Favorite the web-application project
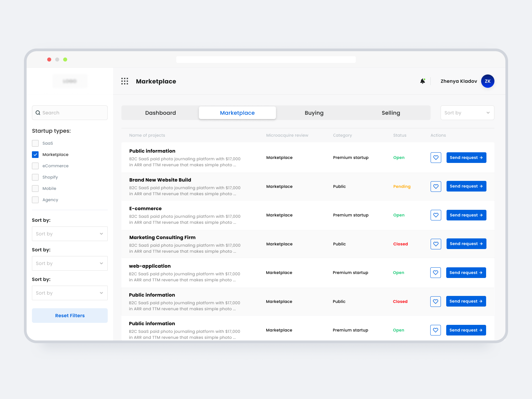This screenshot has width=532, height=399. click(x=436, y=273)
